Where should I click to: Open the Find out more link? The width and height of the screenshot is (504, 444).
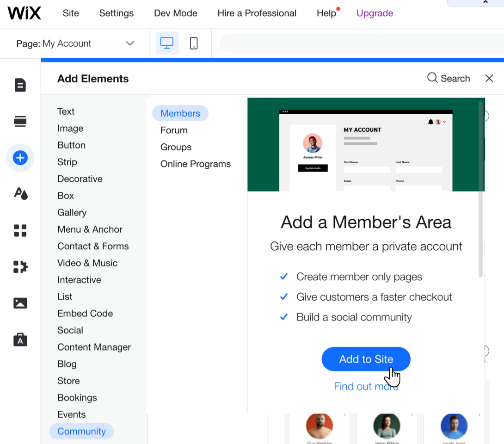(366, 386)
